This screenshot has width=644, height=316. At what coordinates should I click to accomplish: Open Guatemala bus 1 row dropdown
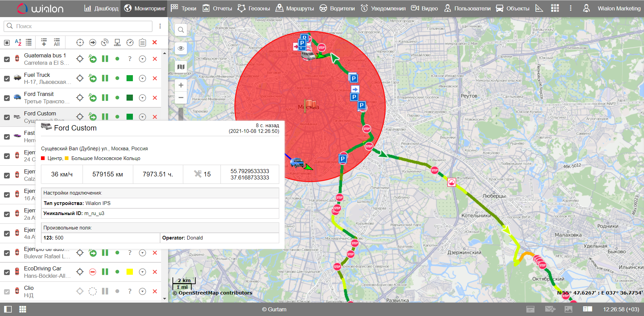point(142,59)
